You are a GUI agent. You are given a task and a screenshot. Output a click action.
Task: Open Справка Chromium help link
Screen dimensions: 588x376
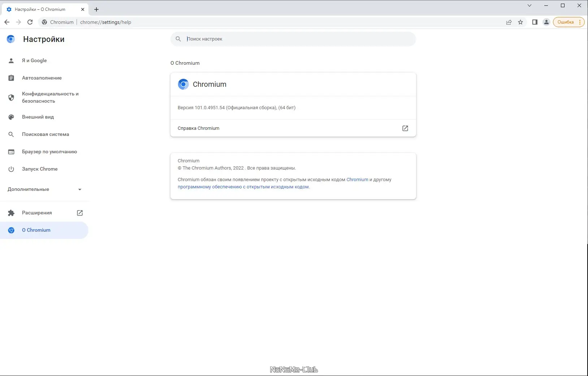pos(293,128)
